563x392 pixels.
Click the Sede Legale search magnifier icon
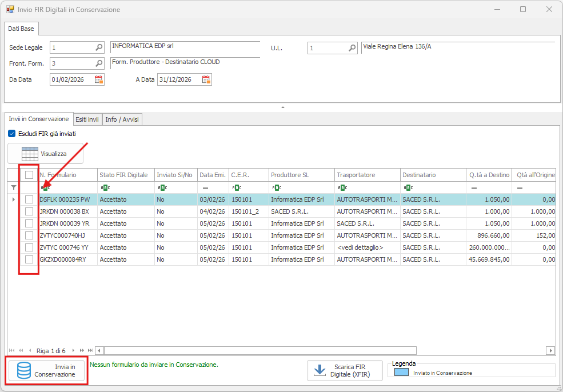99,47
